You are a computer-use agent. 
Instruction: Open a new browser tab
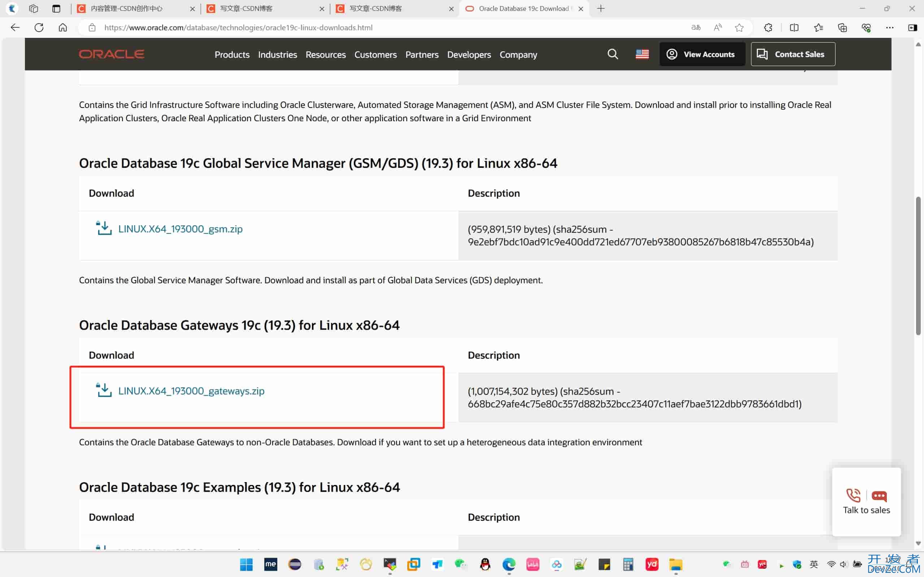click(600, 8)
